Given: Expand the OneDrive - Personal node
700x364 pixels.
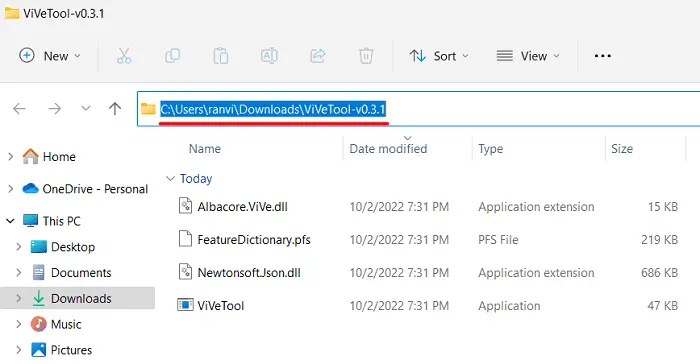Looking at the screenshot, I should coord(11,189).
